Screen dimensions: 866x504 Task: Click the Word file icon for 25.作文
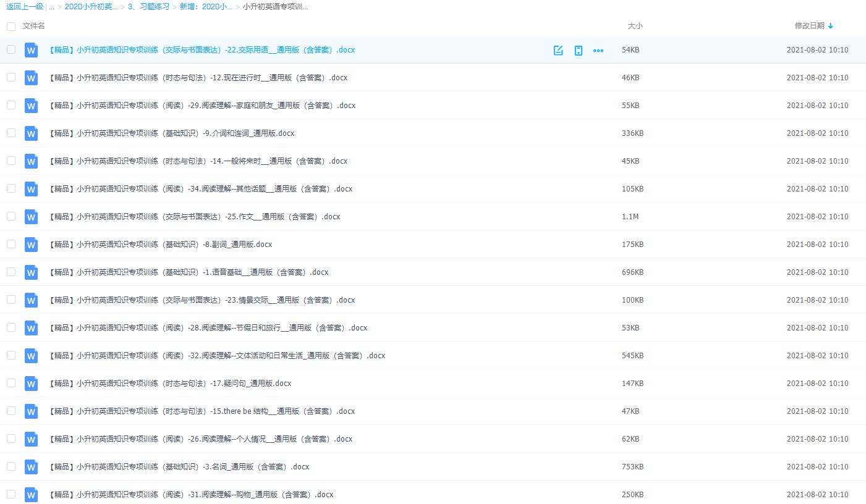(31, 217)
